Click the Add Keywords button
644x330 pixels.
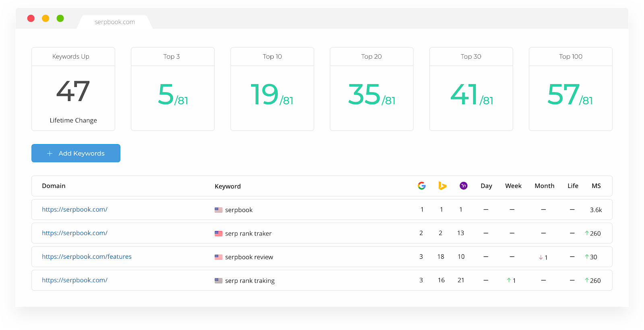click(76, 153)
